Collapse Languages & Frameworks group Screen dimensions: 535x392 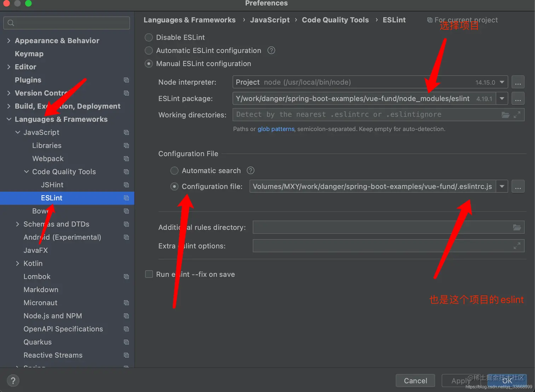point(9,119)
